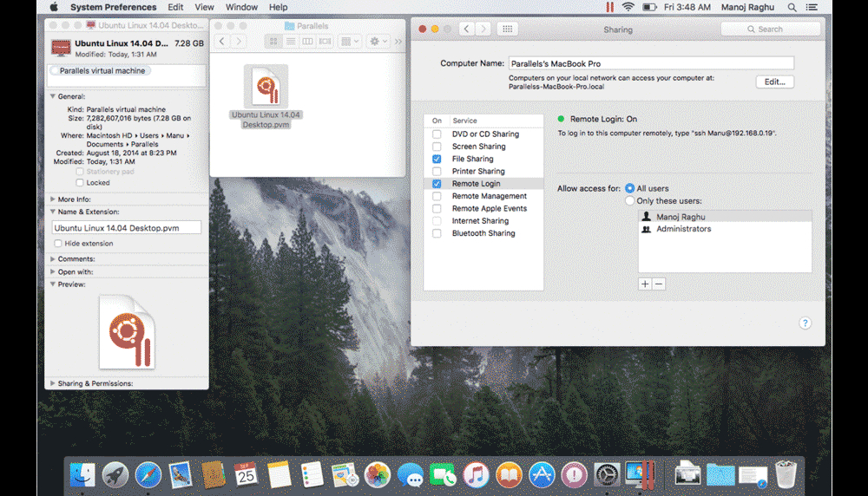The width and height of the screenshot is (868, 496).
Task: Show all preferences grid button
Action: (x=507, y=29)
